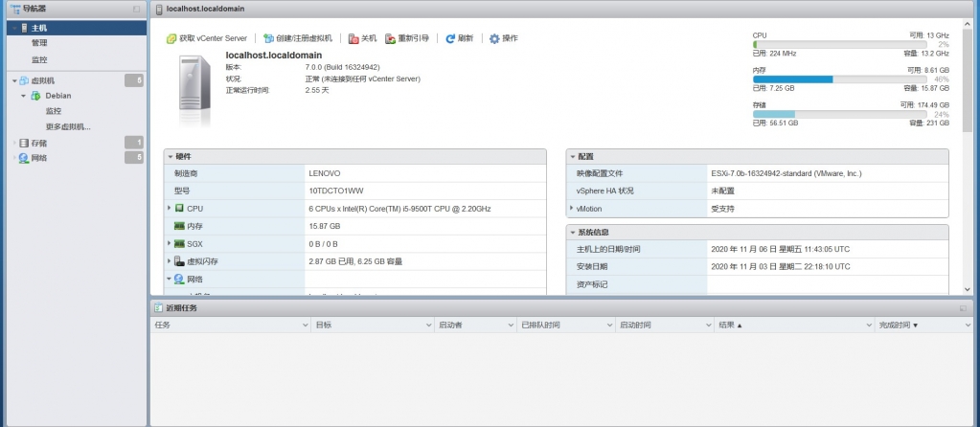This screenshot has height=427, width=980.
Task: Click the navigator tree icon beside 导航器
Action: (x=15, y=9)
